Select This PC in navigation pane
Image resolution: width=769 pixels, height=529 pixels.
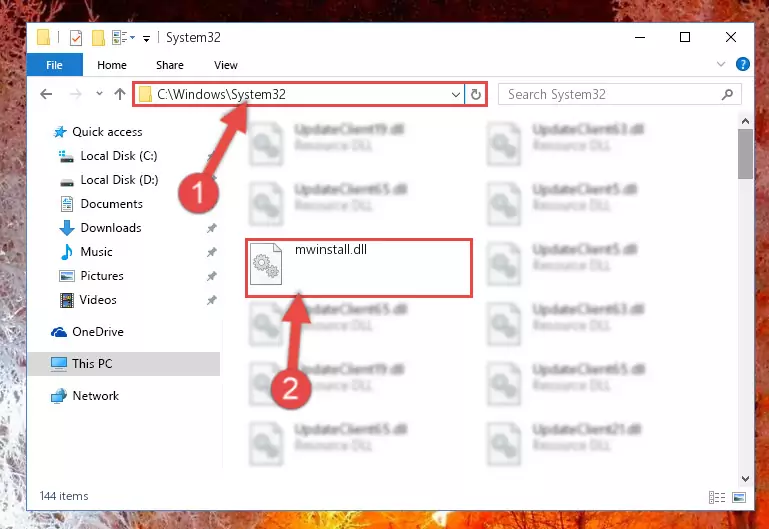(124, 364)
